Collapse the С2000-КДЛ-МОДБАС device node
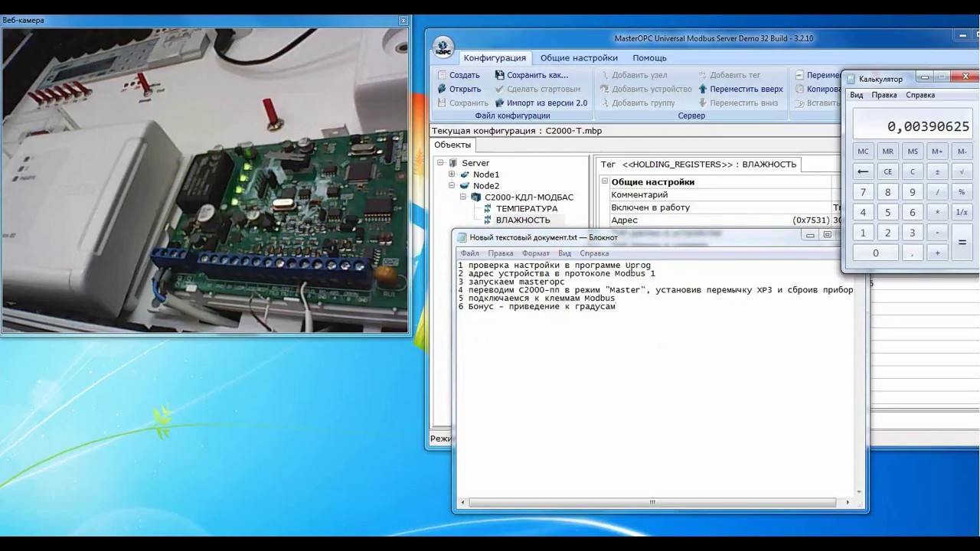Viewport: 980px width, 551px height. pos(463,197)
